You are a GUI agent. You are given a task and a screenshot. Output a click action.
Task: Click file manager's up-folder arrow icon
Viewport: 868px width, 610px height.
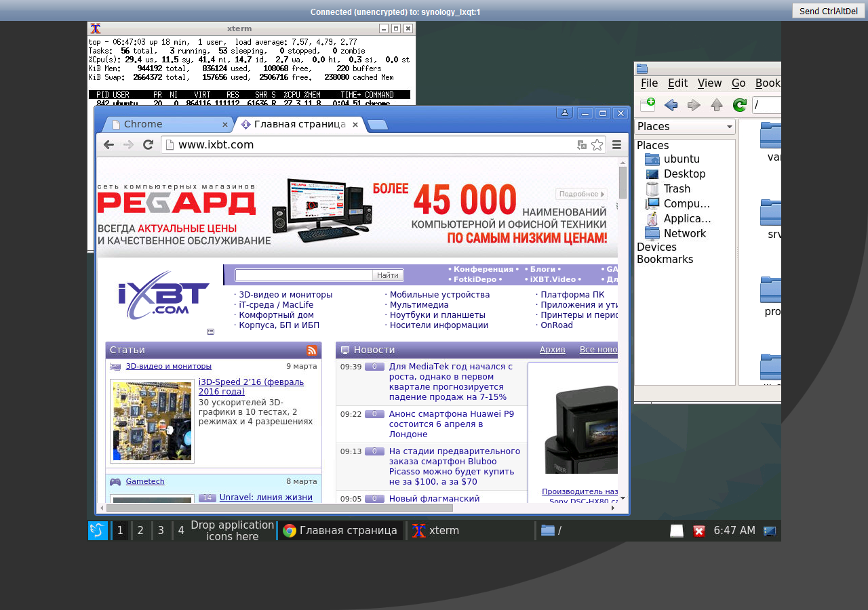tap(717, 105)
